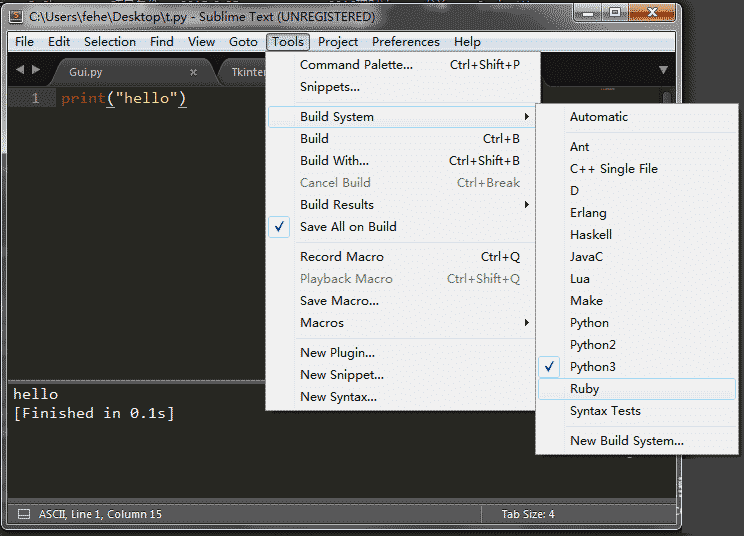Click the Sublime Text app icon in title bar

pyautogui.click(x=16, y=17)
